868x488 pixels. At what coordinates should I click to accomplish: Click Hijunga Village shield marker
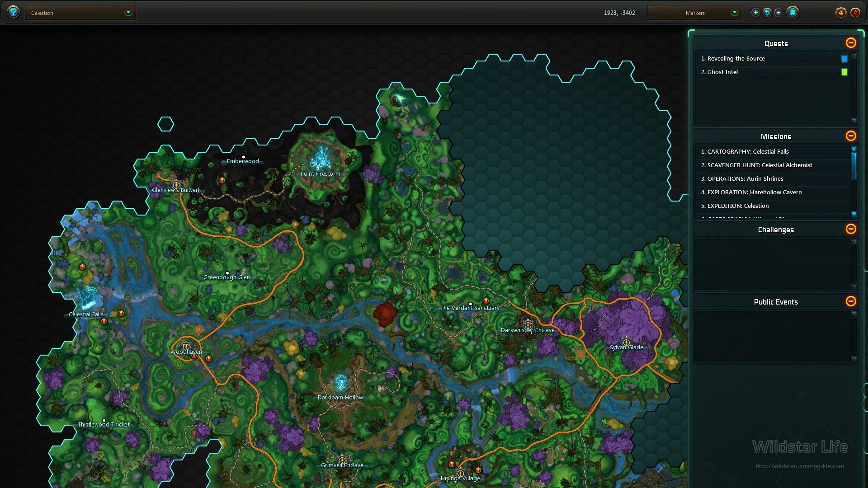click(460, 474)
